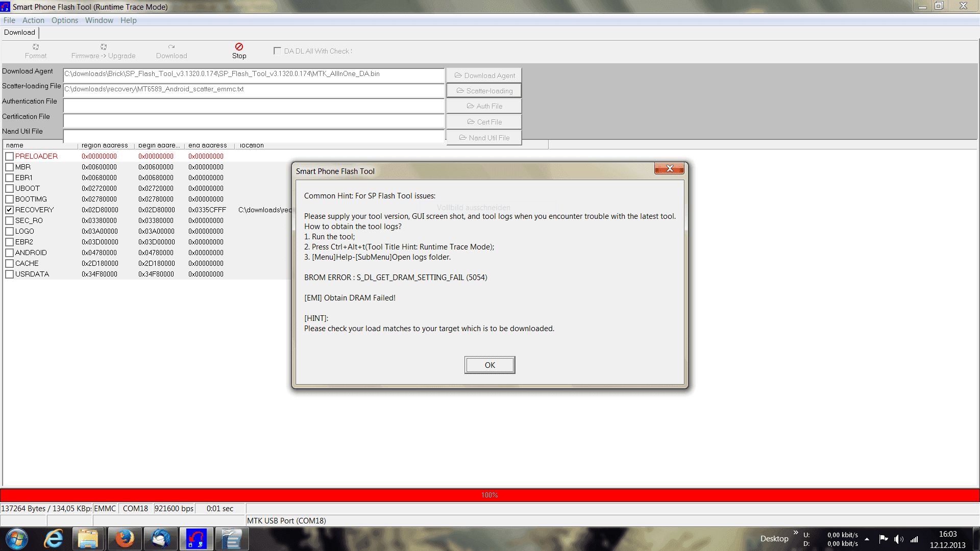The height and width of the screenshot is (551, 980).
Task: Select the USRDATA begin address 0x34F80000
Action: point(156,274)
